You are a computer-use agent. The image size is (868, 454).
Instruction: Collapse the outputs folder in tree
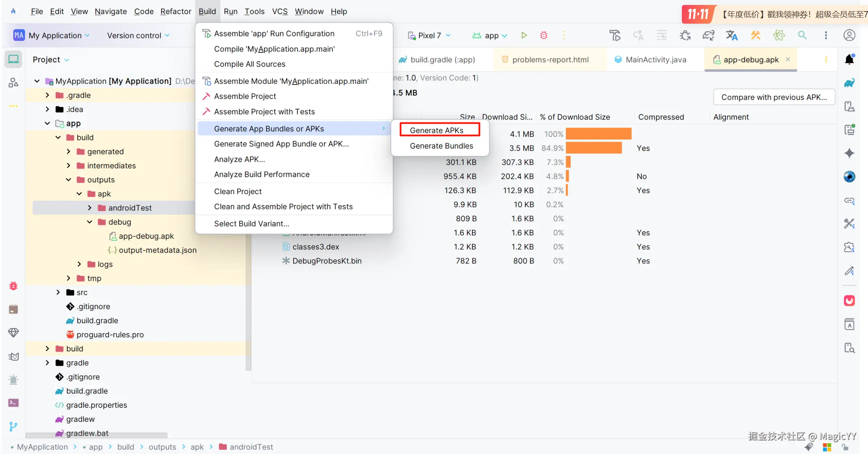(69, 180)
